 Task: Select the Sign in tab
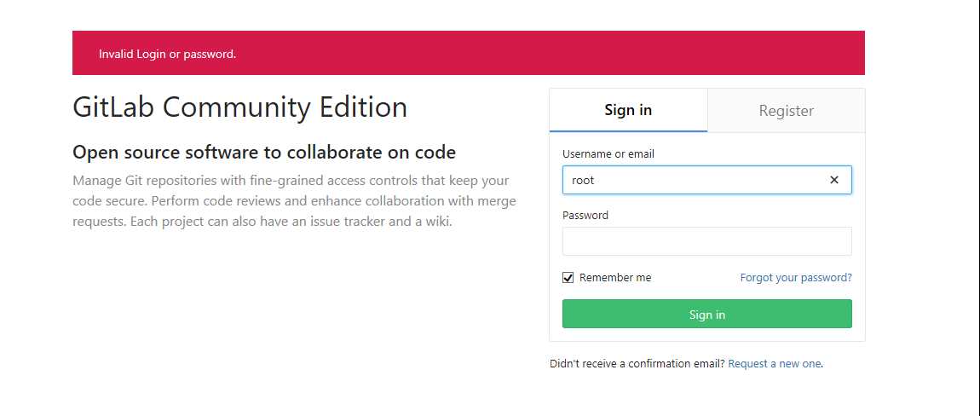pos(628,111)
